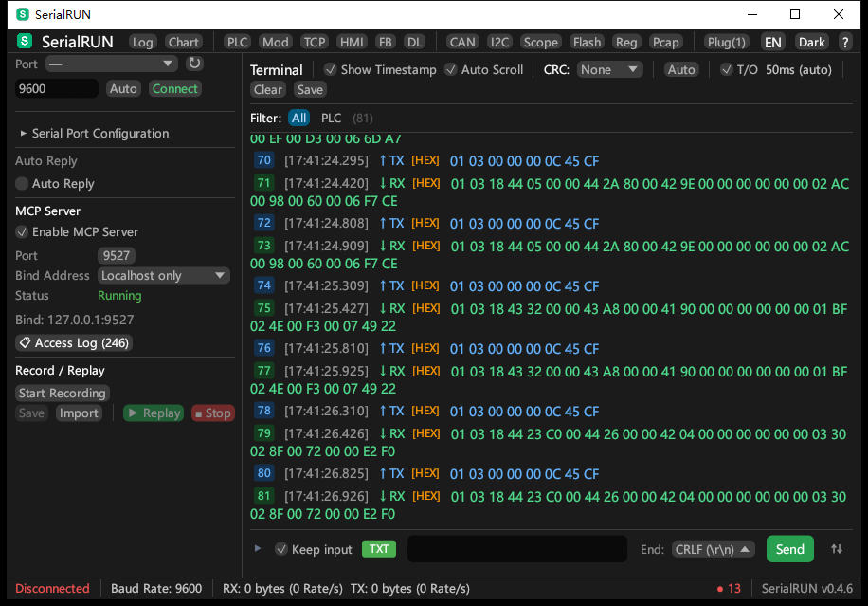Open the CAN tool
This screenshot has width=868, height=606.
(x=462, y=42)
